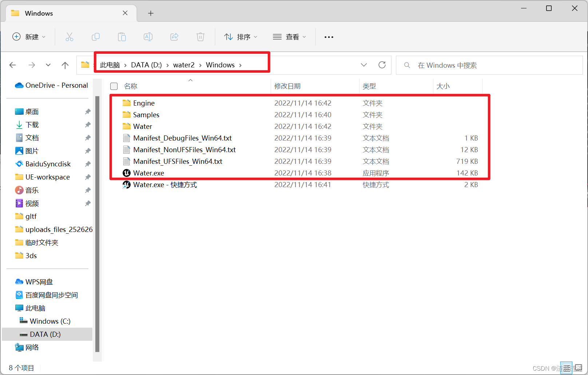
Task: Select Windows (C:) drive in sidebar
Action: pos(45,321)
